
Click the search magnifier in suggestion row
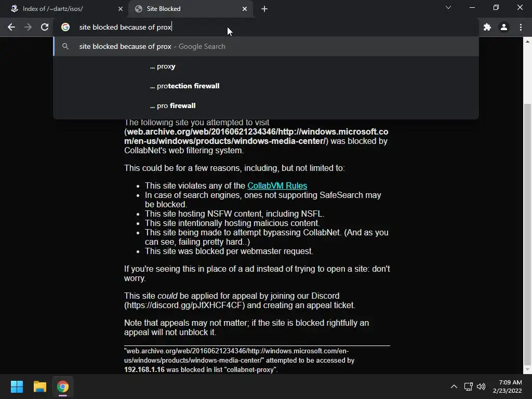pyautogui.click(x=65, y=46)
